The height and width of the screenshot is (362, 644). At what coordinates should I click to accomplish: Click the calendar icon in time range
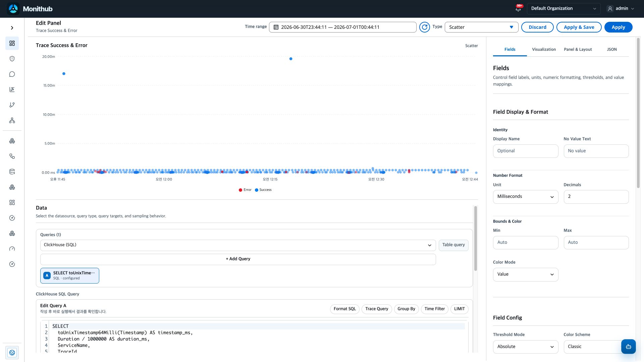pos(276,27)
